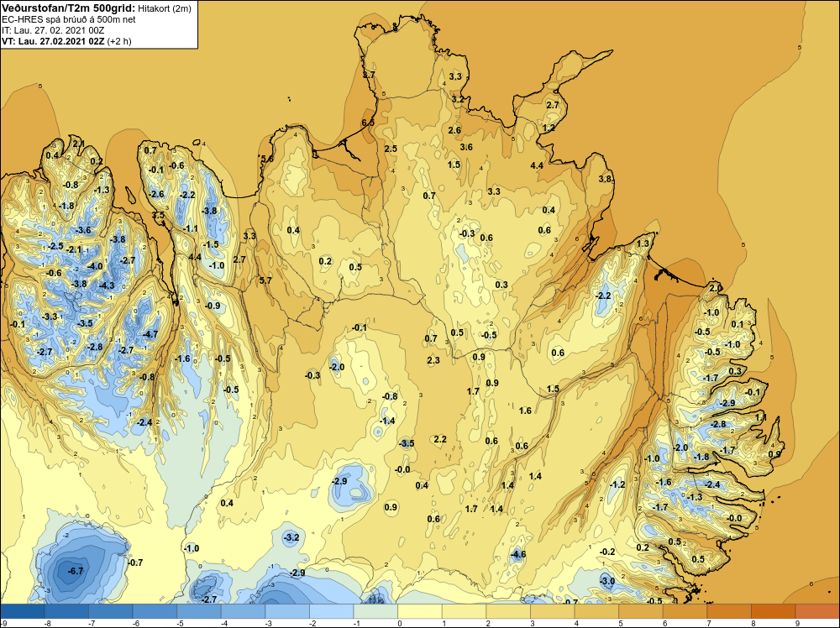Click the "6.5" temperature value on the coast

(368, 123)
